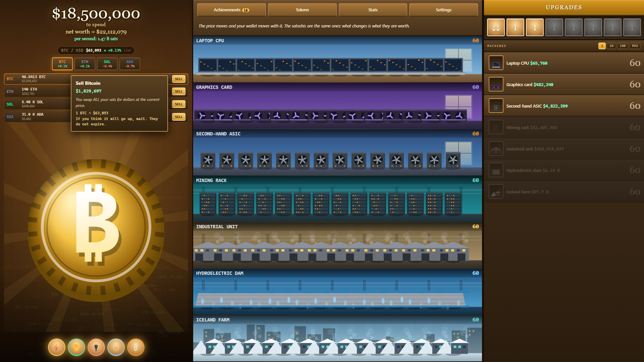Activate the shield power-up
The height and width of the screenshot is (362, 644).
[x=116, y=347]
